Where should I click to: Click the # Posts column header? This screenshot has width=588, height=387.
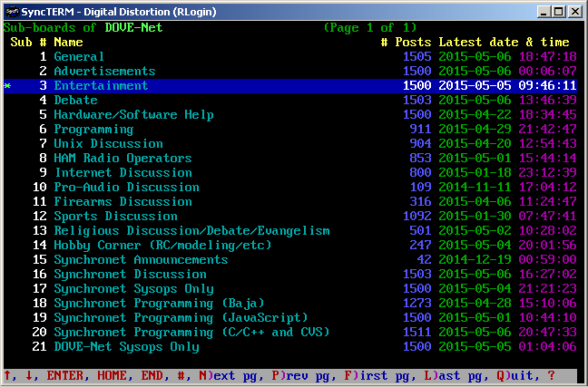click(x=406, y=43)
